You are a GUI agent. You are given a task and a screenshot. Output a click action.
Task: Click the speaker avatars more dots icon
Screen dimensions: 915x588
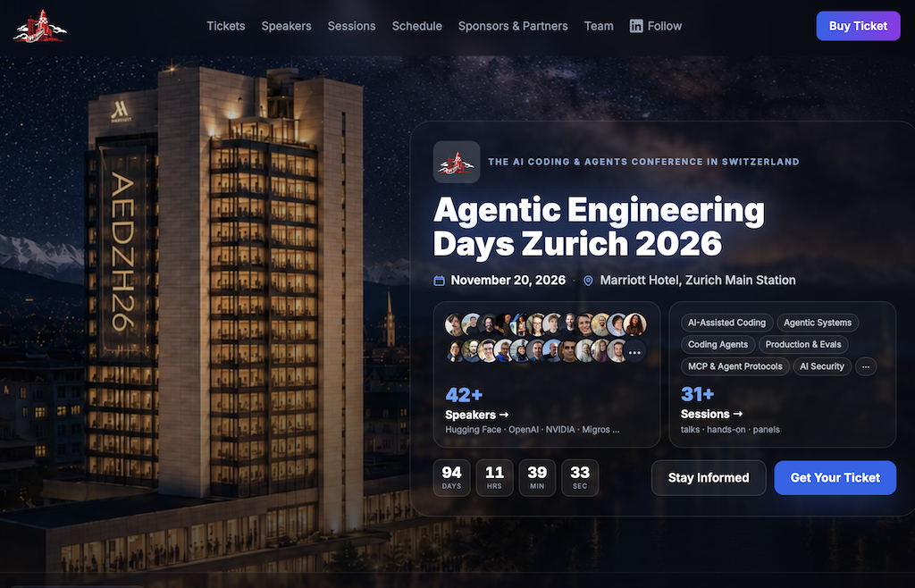[x=634, y=351]
